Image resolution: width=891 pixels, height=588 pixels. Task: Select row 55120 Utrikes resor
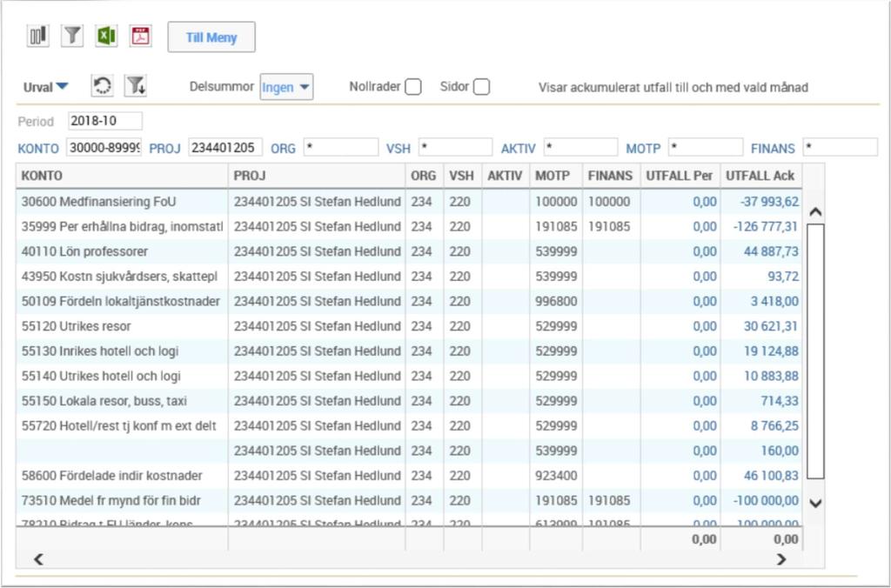coord(409,327)
